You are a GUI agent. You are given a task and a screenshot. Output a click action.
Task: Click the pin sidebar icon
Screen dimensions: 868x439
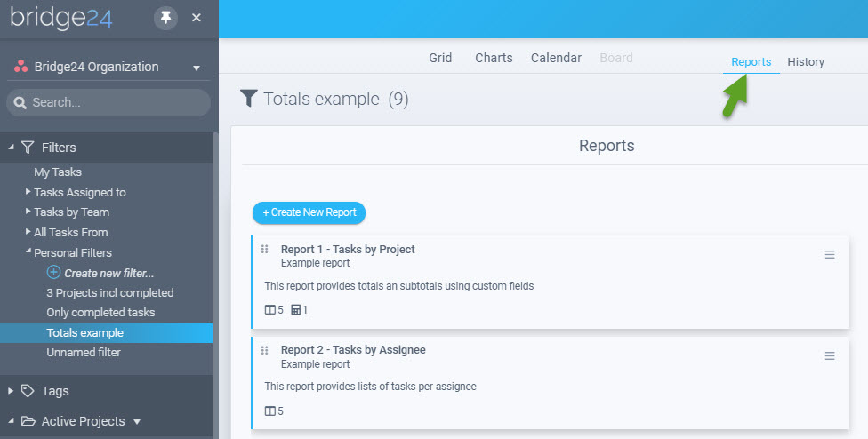pyautogui.click(x=165, y=18)
